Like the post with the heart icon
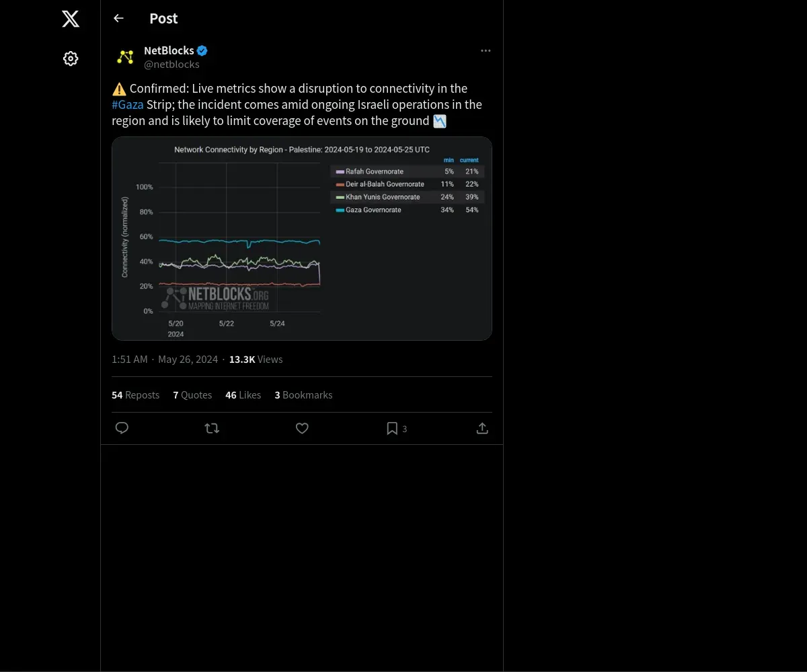 tap(302, 428)
